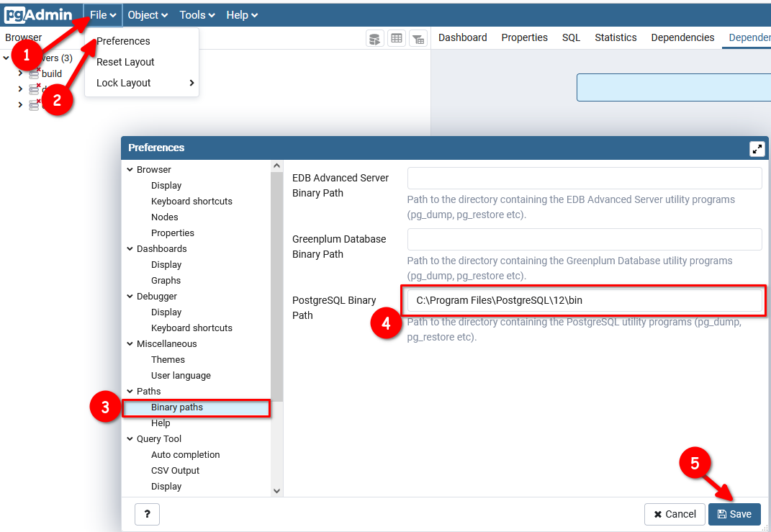The image size is (771, 532).
Task: Select Display under Query Tool
Action: (166, 486)
